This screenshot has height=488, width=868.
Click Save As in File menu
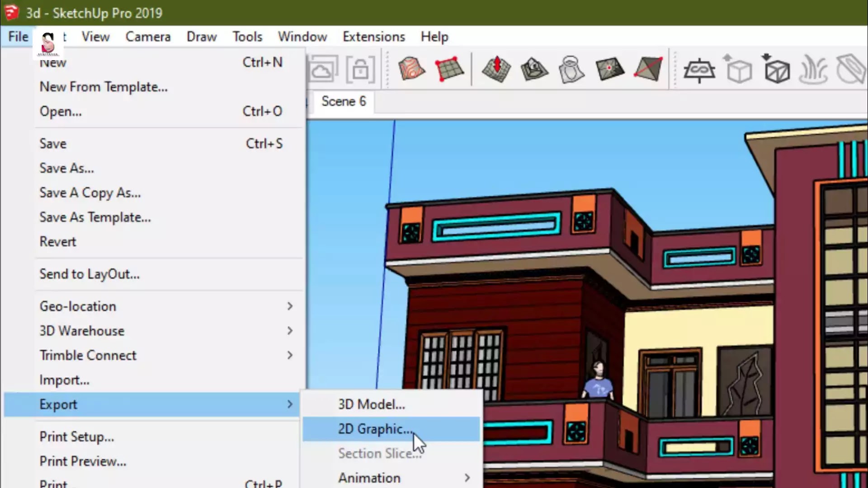[x=67, y=168]
